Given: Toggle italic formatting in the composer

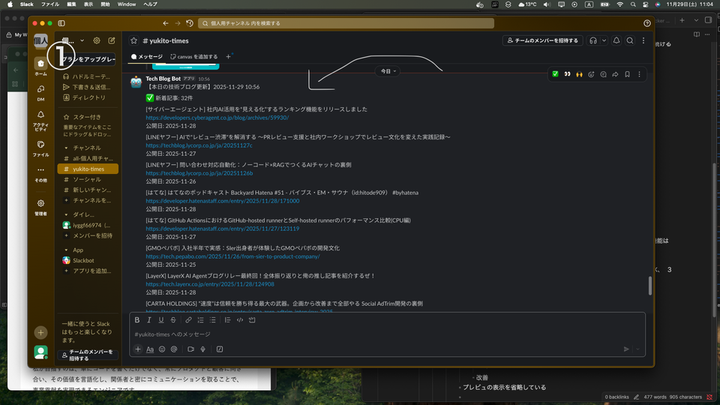Looking at the screenshot, I should [149, 320].
